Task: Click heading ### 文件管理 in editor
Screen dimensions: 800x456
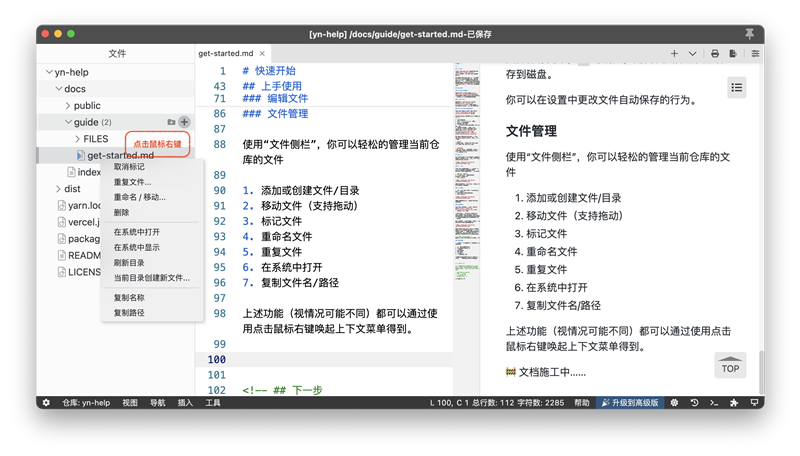Action: click(x=275, y=114)
